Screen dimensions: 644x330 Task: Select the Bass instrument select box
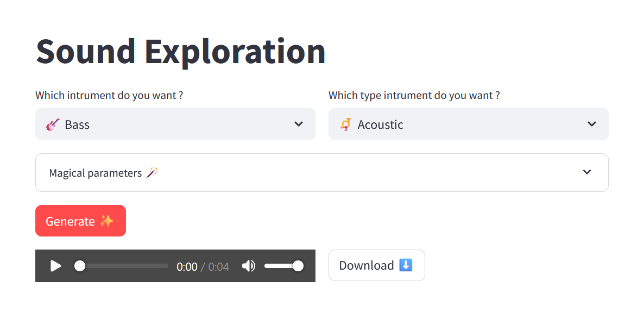coord(163,124)
